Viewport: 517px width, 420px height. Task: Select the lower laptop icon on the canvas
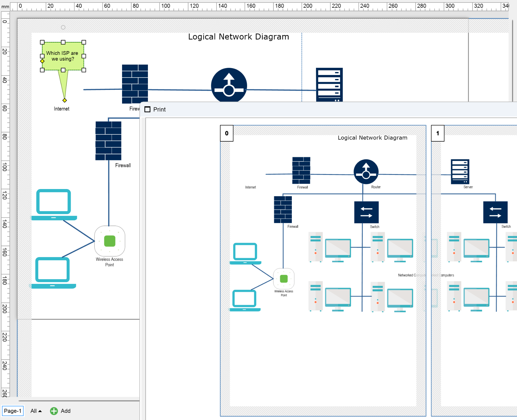[53, 273]
